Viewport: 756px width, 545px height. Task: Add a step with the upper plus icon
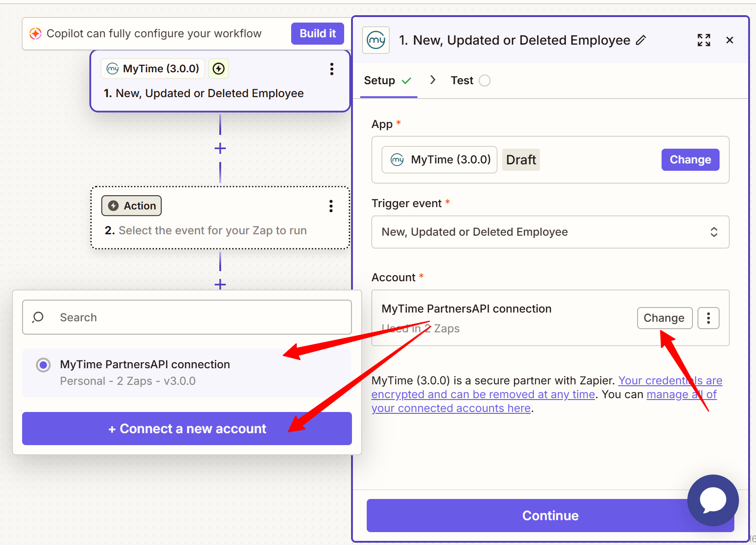point(220,148)
